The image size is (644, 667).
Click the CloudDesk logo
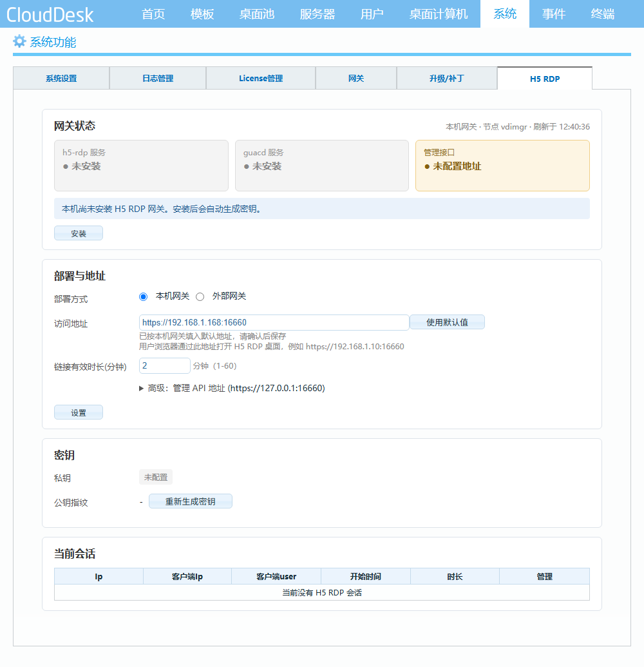coord(50,14)
